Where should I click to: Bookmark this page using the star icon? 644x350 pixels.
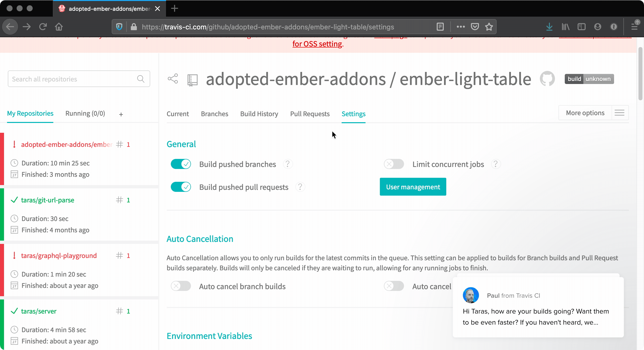489,27
